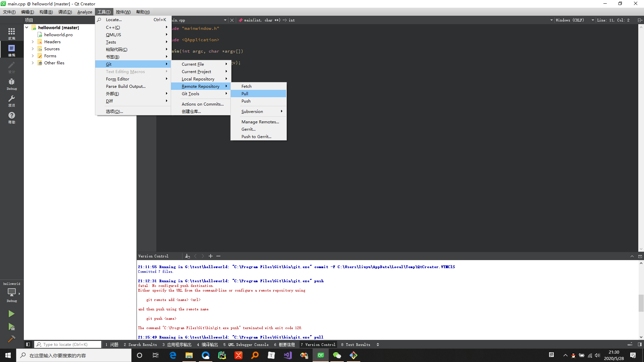The width and height of the screenshot is (644, 362).
Task: Open File Explorer from taskbar
Action: click(x=189, y=355)
